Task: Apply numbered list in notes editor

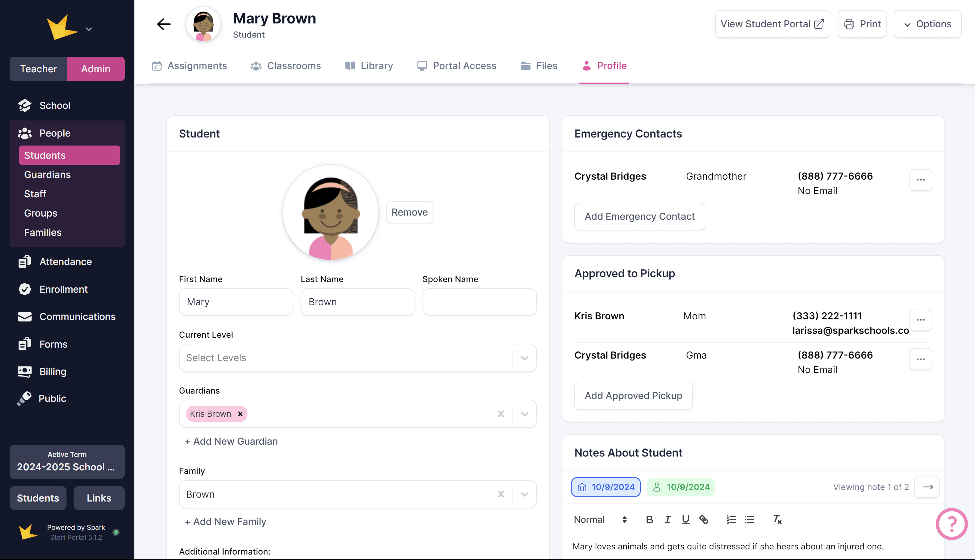Action: [x=731, y=520]
